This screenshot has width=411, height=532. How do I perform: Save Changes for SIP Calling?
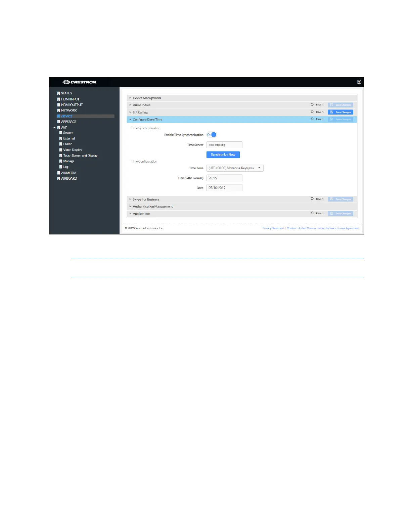pos(340,112)
